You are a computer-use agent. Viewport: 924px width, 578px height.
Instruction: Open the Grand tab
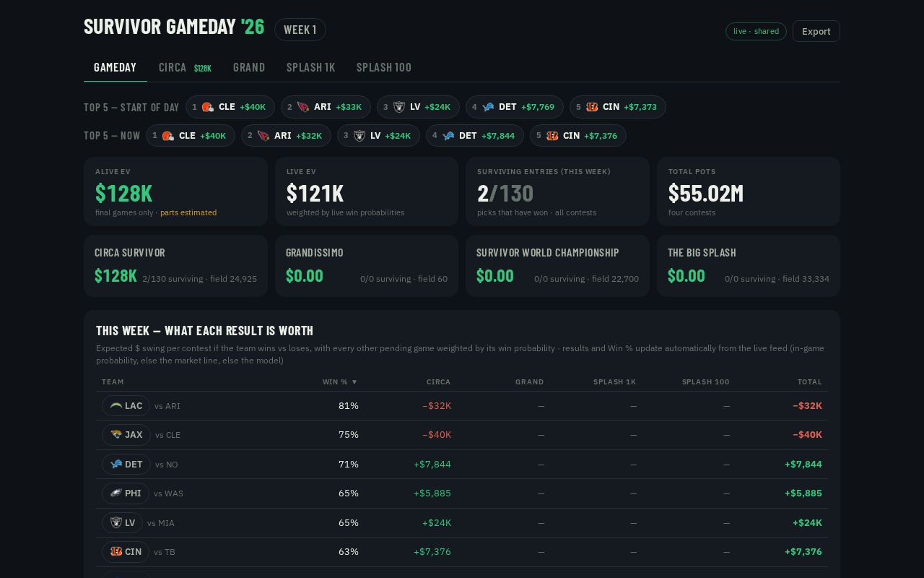(x=249, y=67)
